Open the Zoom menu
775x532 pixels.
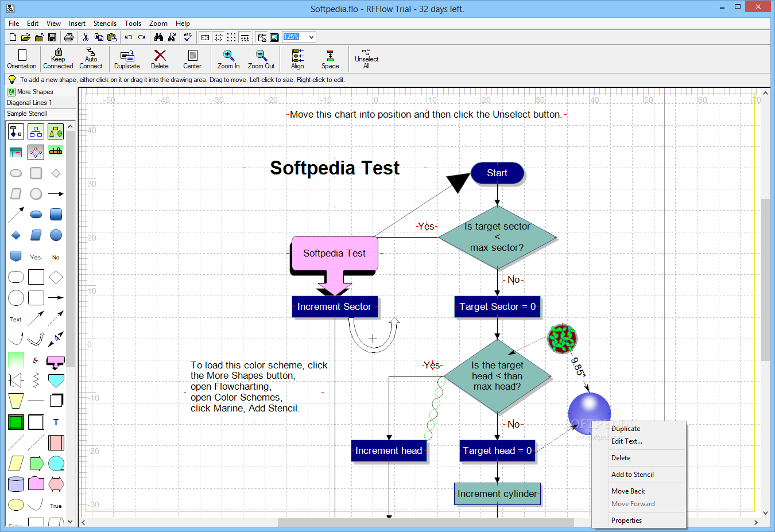(158, 24)
